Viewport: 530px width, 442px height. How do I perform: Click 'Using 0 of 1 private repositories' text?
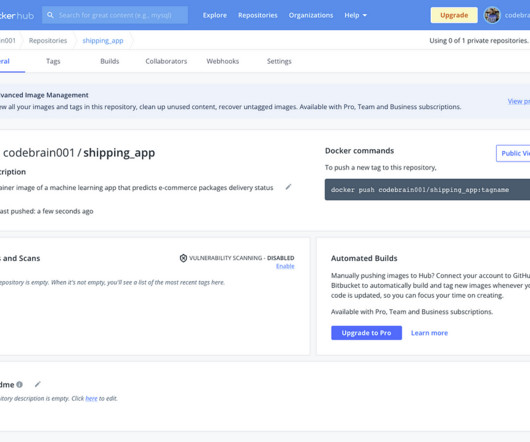pos(479,41)
